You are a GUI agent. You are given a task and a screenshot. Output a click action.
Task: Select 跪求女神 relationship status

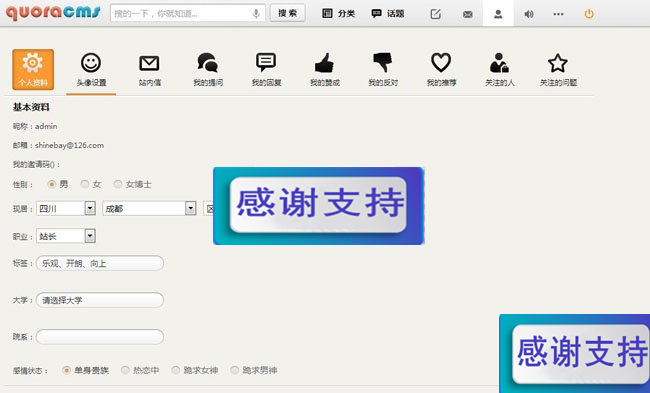tap(176, 370)
